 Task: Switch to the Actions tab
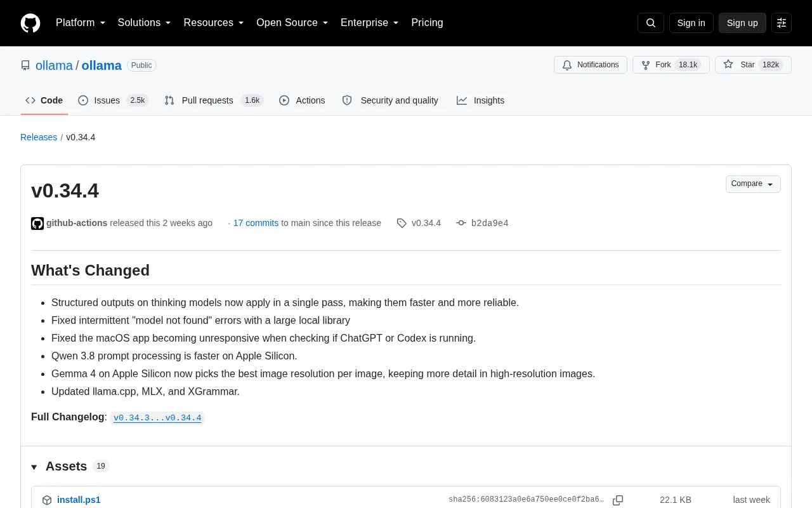click(x=302, y=100)
